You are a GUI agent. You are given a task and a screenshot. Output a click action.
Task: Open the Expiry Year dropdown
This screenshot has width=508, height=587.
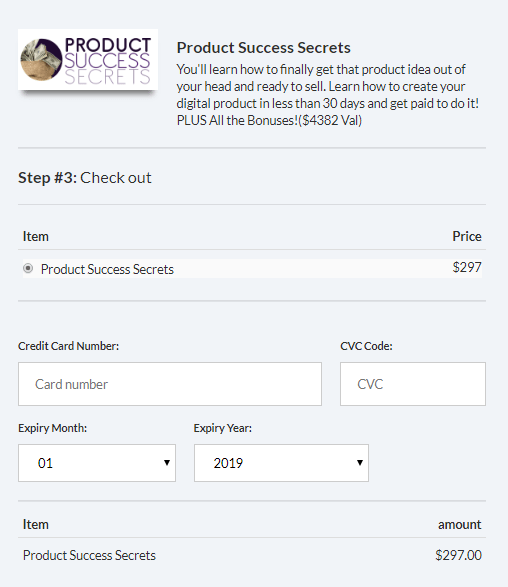[x=281, y=463]
